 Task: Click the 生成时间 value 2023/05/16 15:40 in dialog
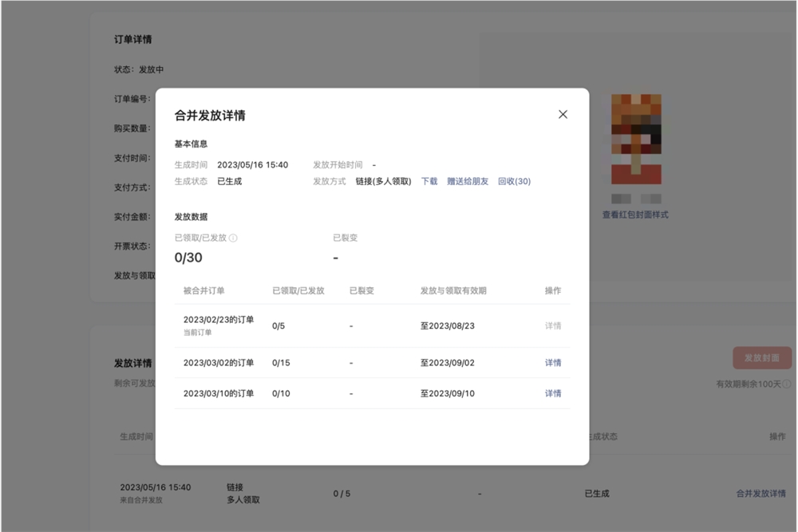(x=252, y=165)
